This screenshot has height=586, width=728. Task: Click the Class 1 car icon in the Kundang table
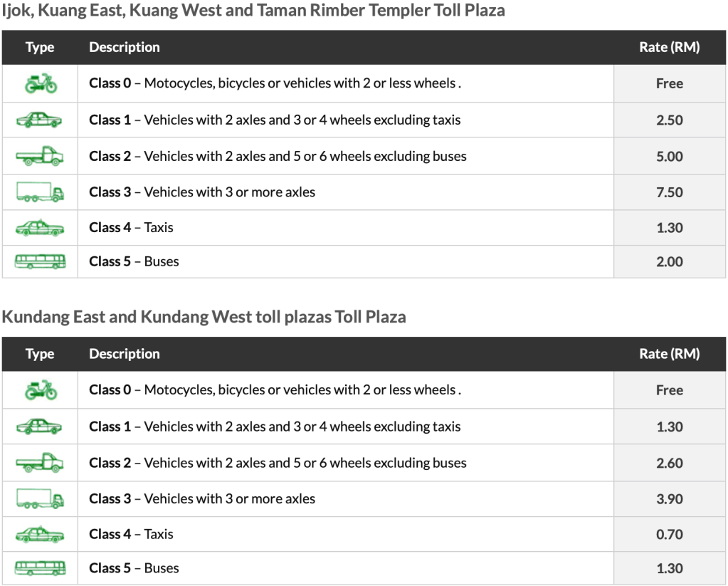(40, 427)
